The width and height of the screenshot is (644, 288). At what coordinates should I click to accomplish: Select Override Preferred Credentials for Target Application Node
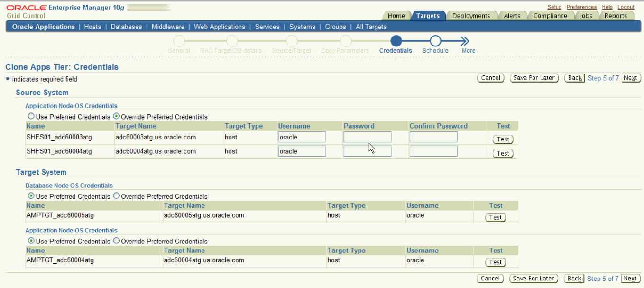[x=116, y=241]
